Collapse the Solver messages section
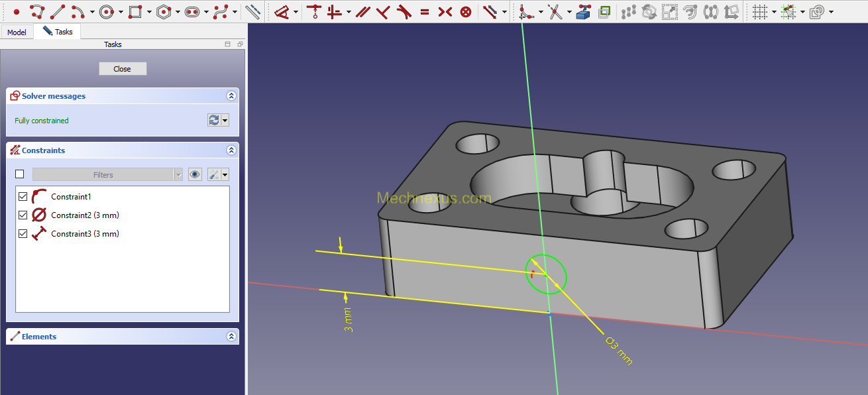This screenshot has height=395, width=868. 231,96
